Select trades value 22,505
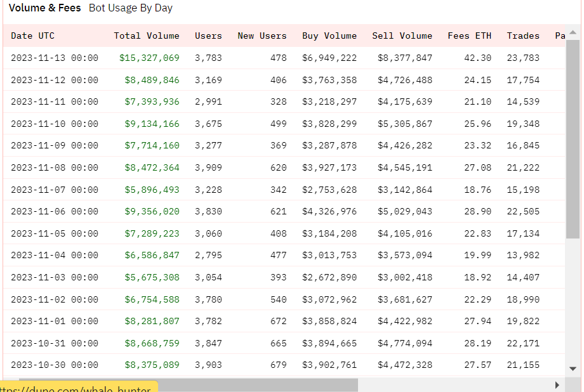 point(523,211)
